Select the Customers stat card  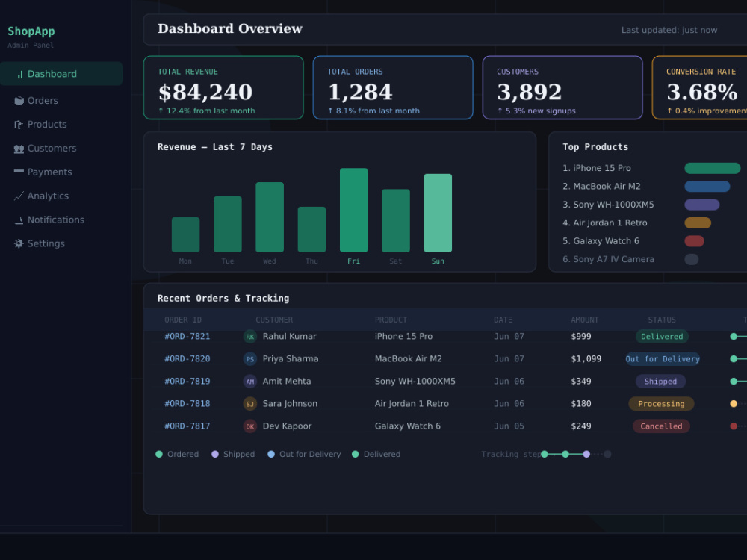click(x=562, y=87)
